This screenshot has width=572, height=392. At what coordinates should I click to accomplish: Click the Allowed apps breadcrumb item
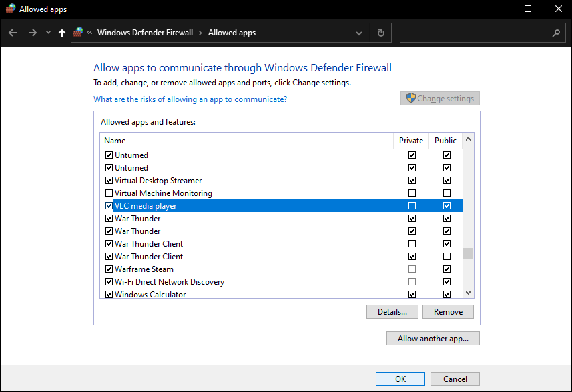coord(232,33)
